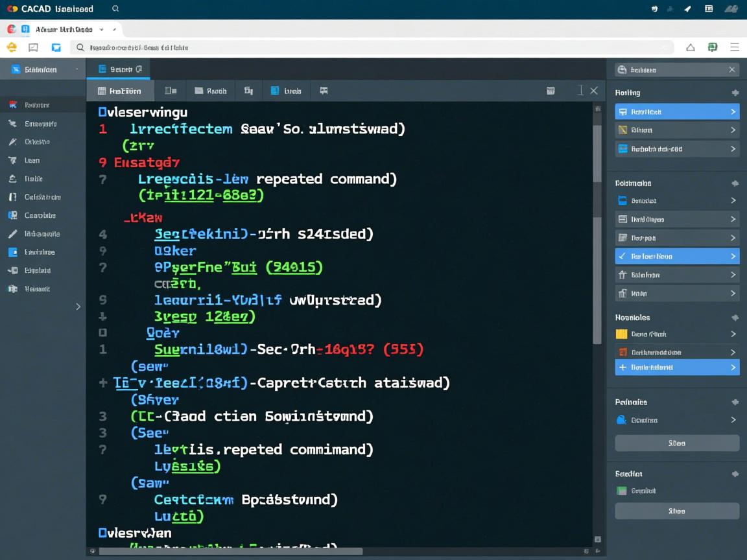This screenshot has height=560, width=747.
Task: Select the Raoob tab in the editor toolbar
Action: click(211, 91)
